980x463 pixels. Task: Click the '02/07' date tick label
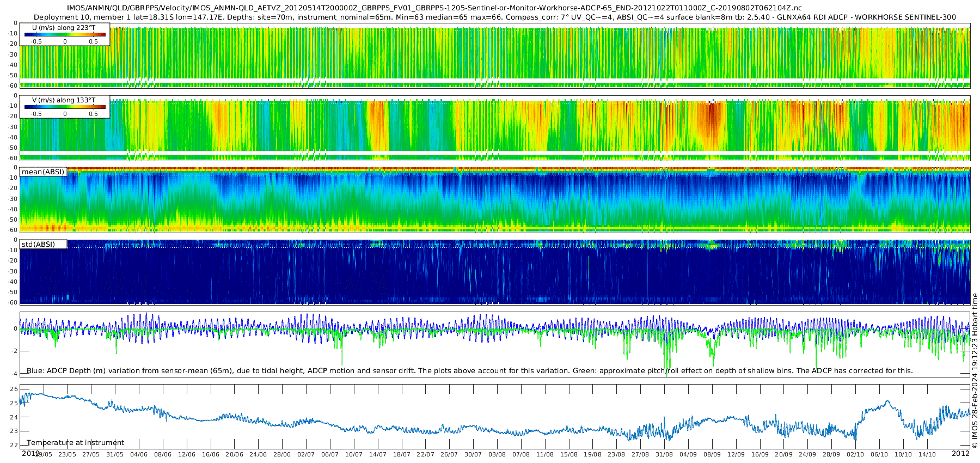click(306, 454)
